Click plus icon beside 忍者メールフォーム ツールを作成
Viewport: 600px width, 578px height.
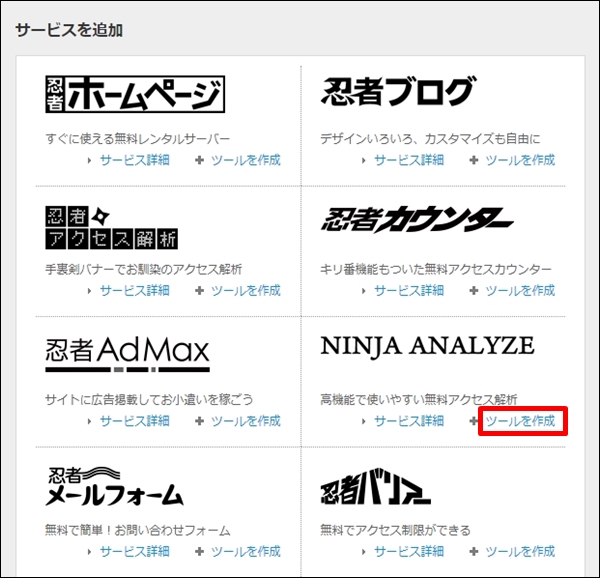click(199, 552)
